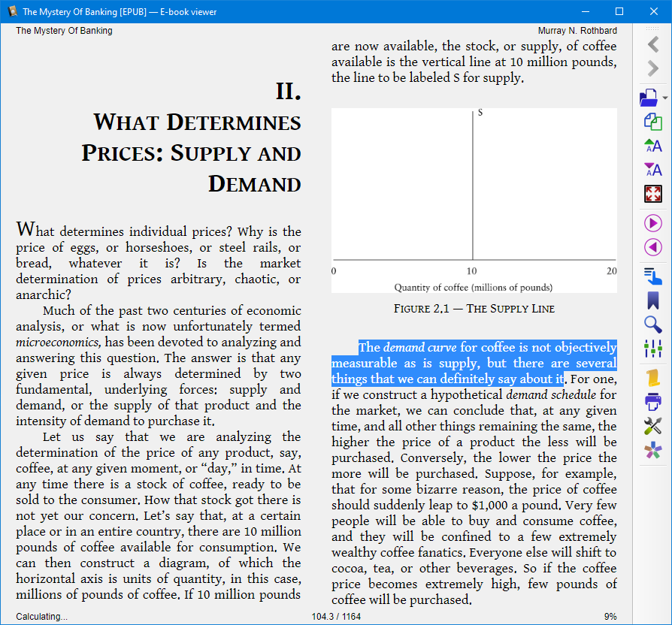Show the table of contents
The image size is (672, 625).
click(x=652, y=276)
